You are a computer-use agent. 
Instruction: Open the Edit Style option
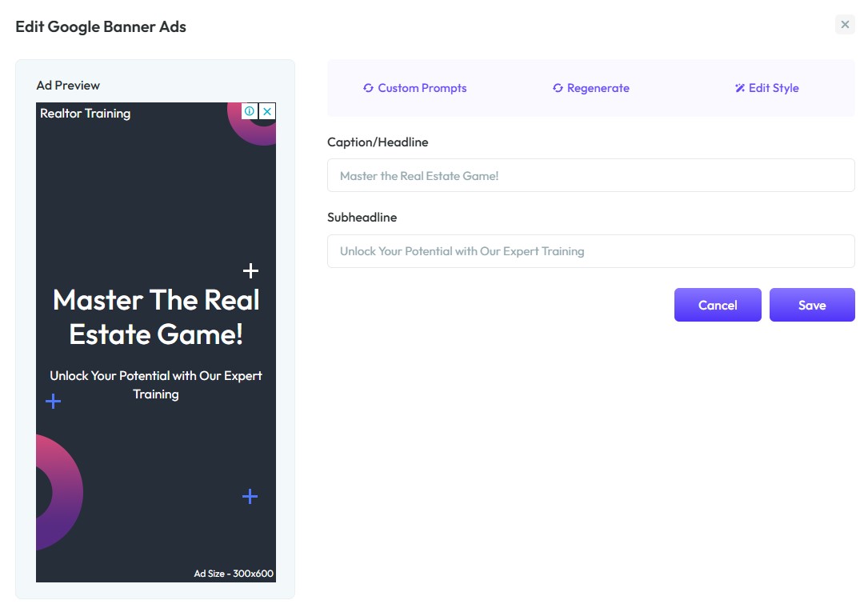coord(766,88)
